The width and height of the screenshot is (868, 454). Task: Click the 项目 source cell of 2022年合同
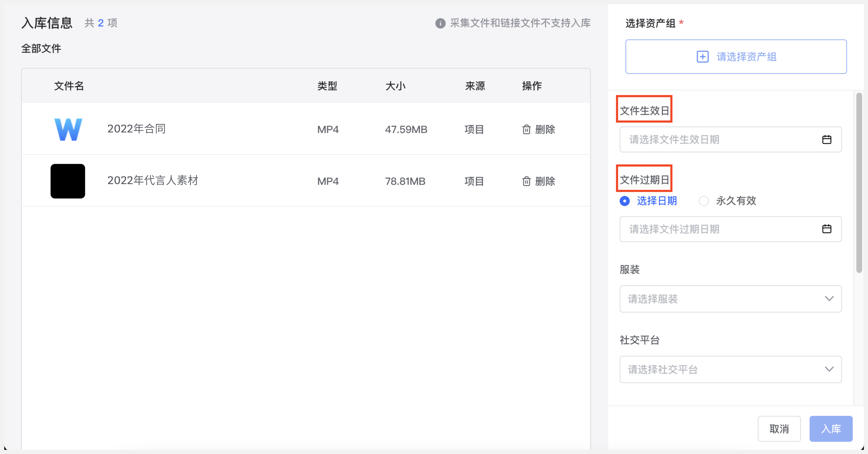coord(474,129)
